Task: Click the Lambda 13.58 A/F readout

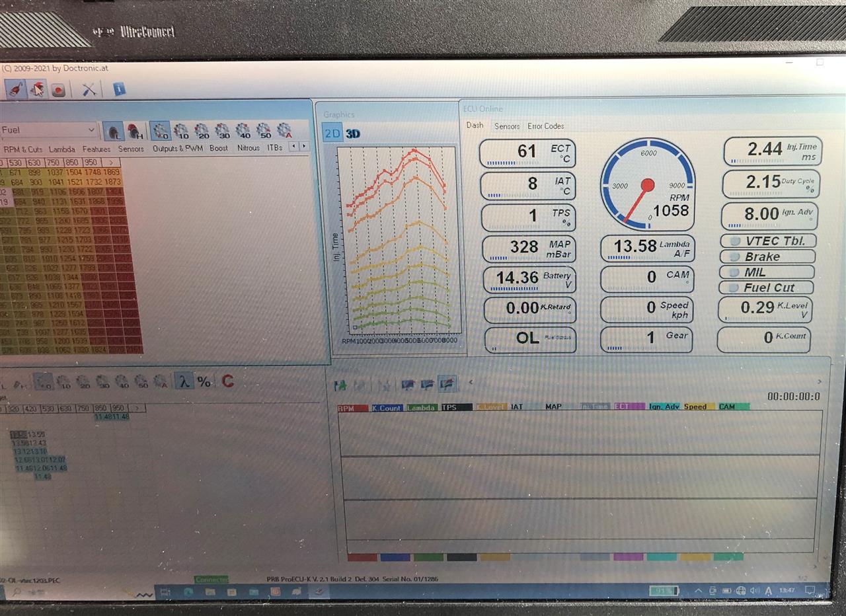Action: [x=648, y=249]
